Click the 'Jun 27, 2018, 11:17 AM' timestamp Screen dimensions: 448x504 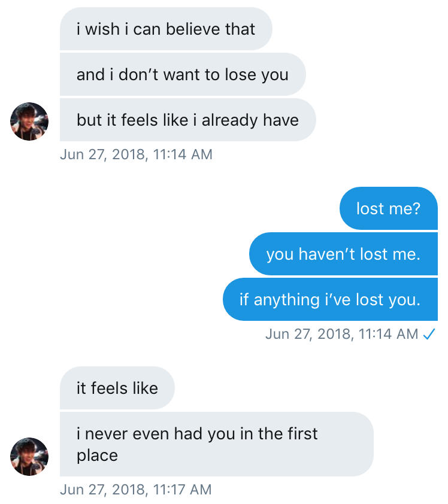coord(136,490)
